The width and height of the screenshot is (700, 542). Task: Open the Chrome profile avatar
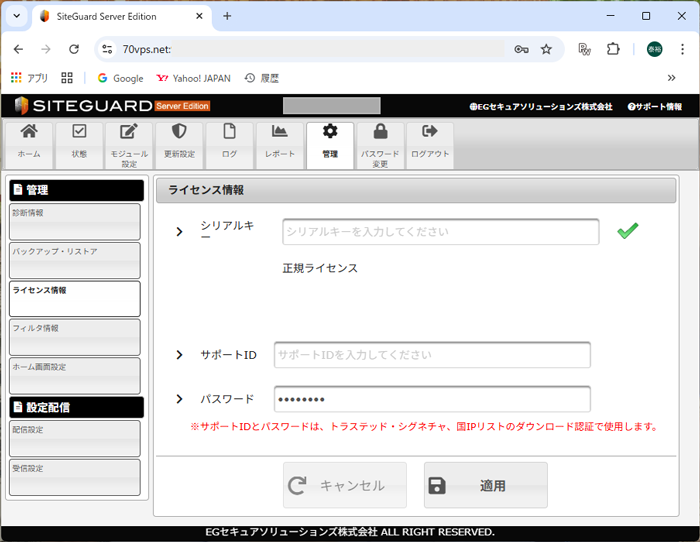coord(654,49)
